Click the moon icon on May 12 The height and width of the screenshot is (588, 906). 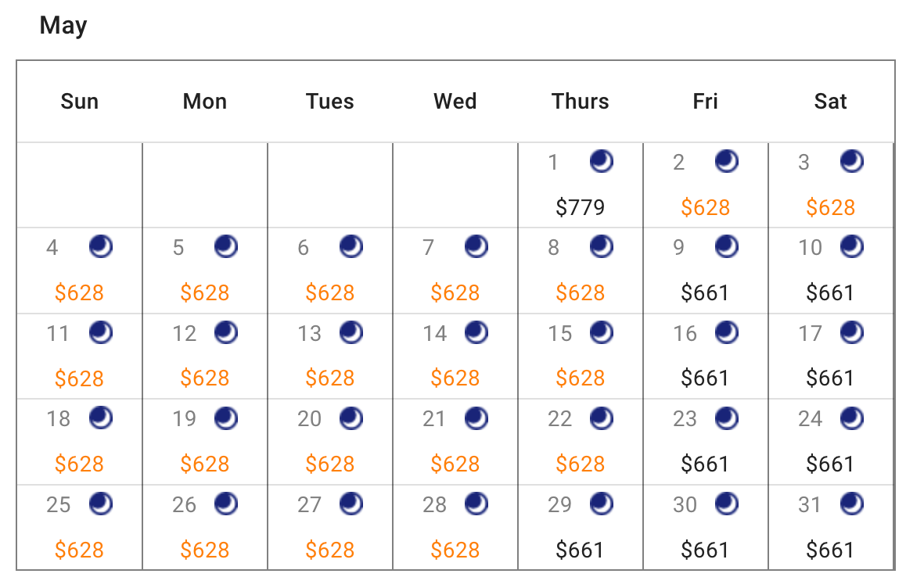coord(226,332)
